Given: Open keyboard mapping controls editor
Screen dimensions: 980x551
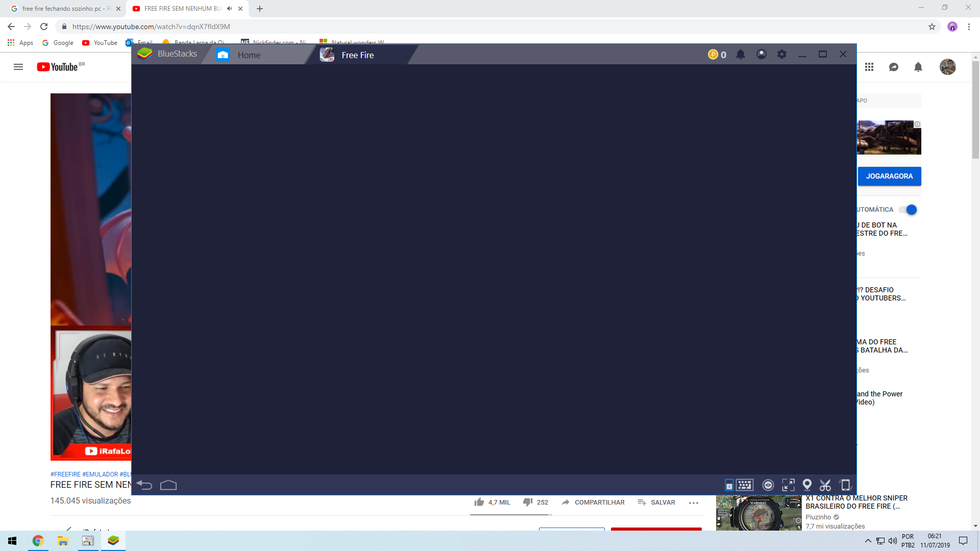Looking at the screenshot, I should tap(745, 485).
